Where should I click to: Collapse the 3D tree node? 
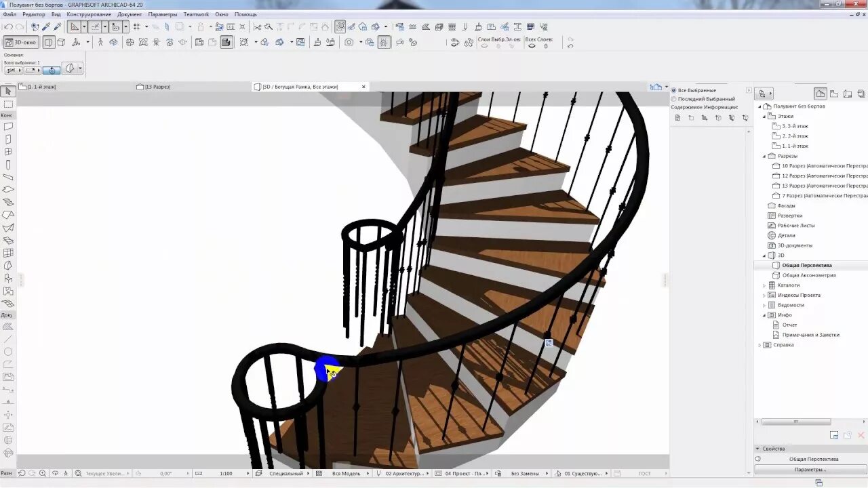point(764,256)
